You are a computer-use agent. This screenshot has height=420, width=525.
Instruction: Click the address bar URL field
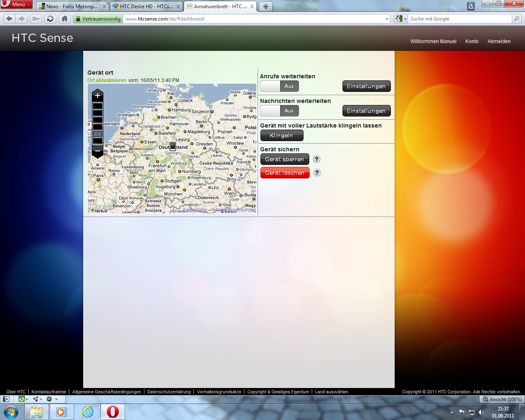(254, 19)
